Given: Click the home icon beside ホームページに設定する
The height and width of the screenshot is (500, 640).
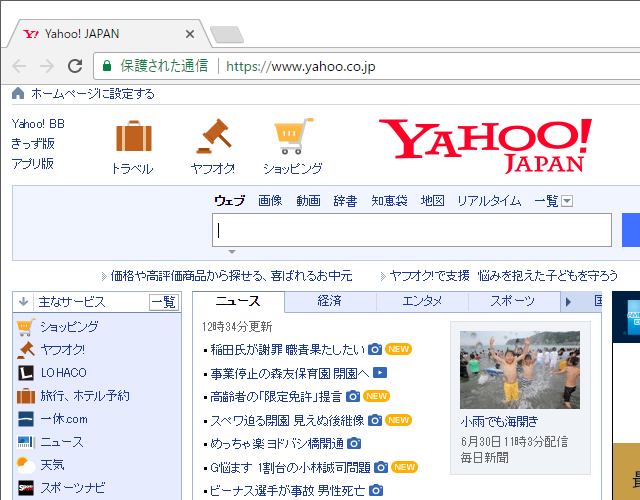Looking at the screenshot, I should (x=18, y=93).
